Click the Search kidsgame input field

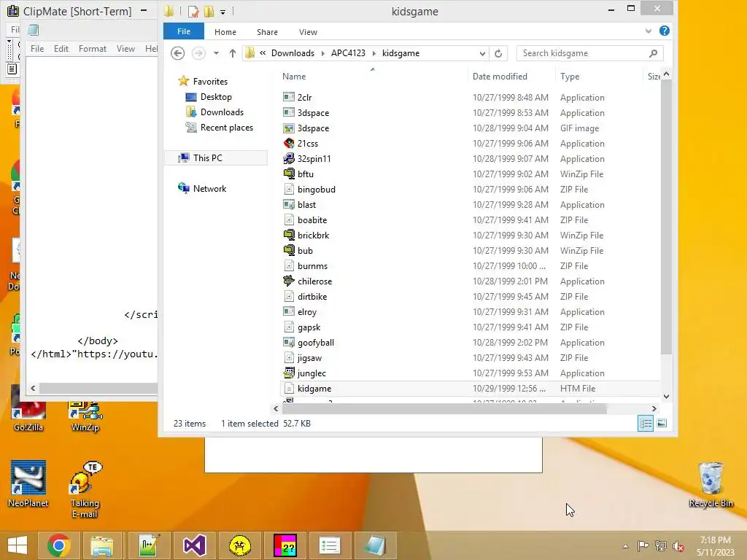(x=584, y=53)
